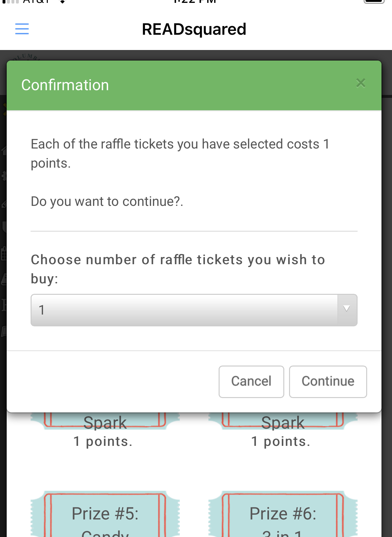Select the left Spark raffle ticket
This screenshot has width=392, height=537.
(105, 421)
